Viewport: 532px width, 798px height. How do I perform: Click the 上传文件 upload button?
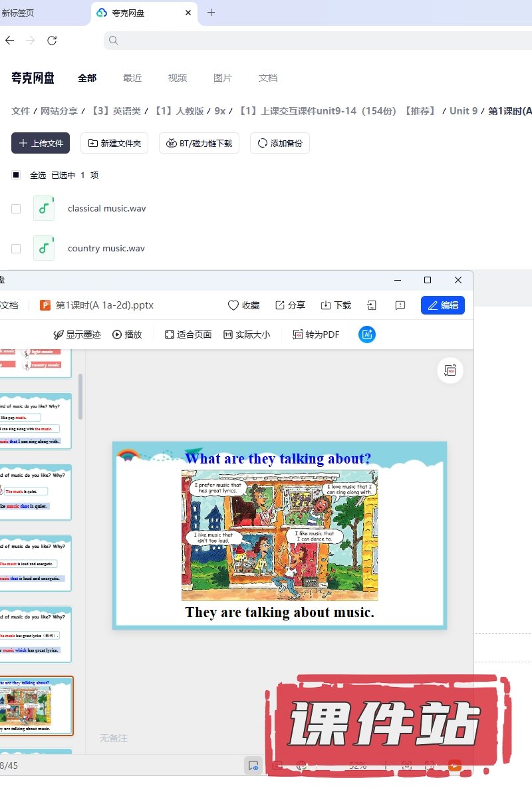click(x=41, y=143)
